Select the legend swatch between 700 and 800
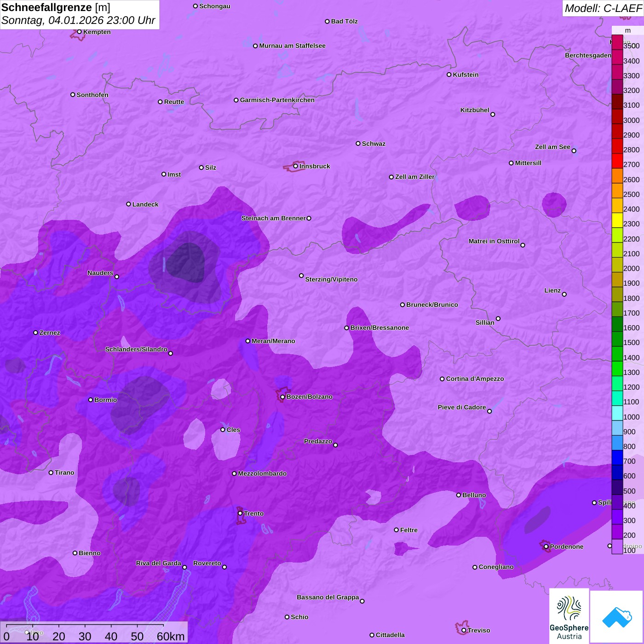Image resolution: width=644 pixels, height=644 pixels. tap(617, 457)
